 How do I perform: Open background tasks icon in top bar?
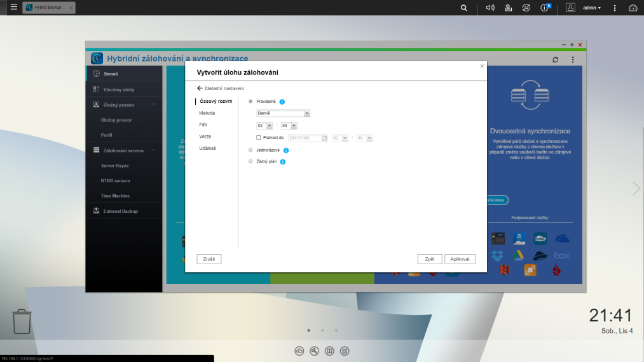[509, 8]
